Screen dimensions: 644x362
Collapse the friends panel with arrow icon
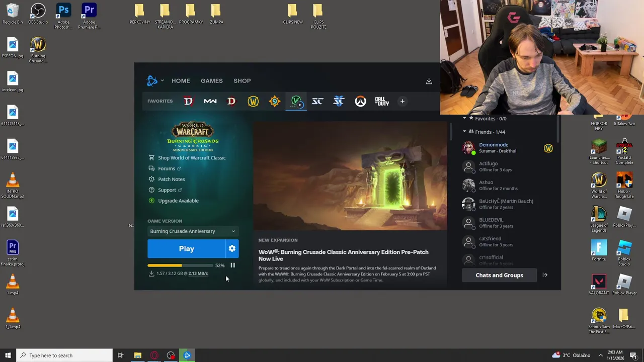click(545, 275)
